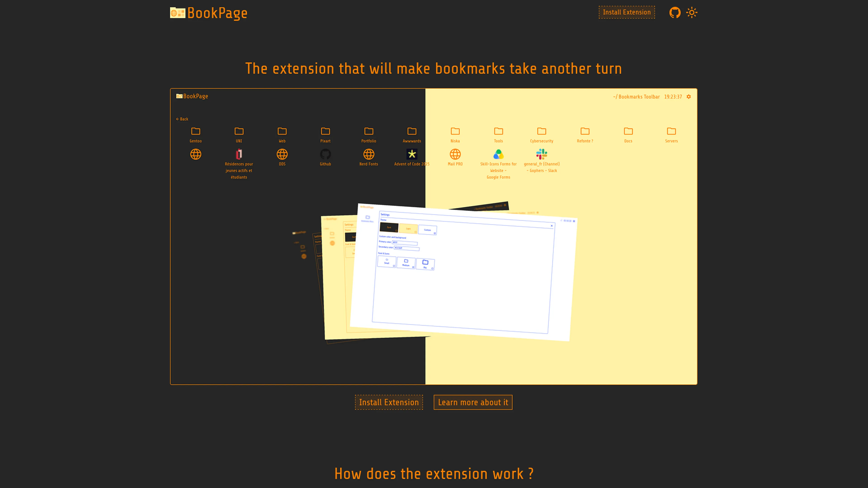This screenshot has width=868, height=488.
Task: Click the Nerd Fonts globe bookmark
Action: coord(369,154)
